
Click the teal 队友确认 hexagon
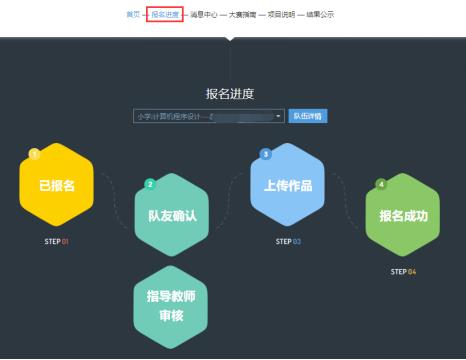172,215
